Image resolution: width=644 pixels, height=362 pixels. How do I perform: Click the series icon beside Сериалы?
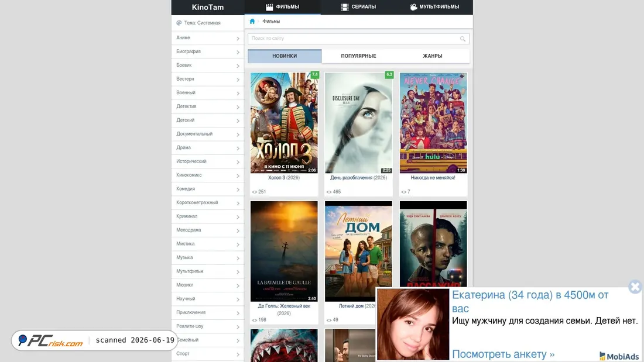click(345, 7)
